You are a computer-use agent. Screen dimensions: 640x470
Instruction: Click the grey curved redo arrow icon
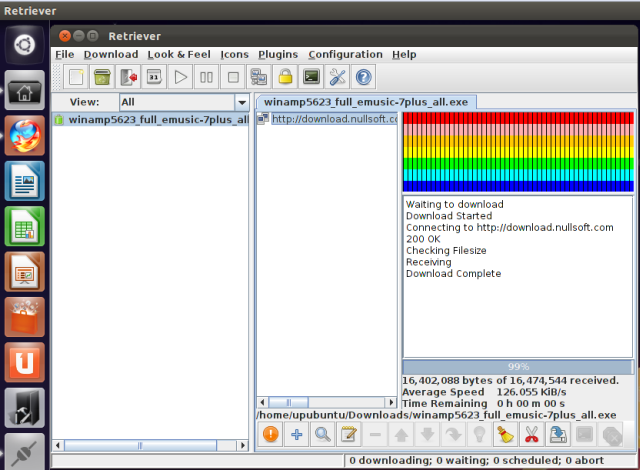coord(453,434)
